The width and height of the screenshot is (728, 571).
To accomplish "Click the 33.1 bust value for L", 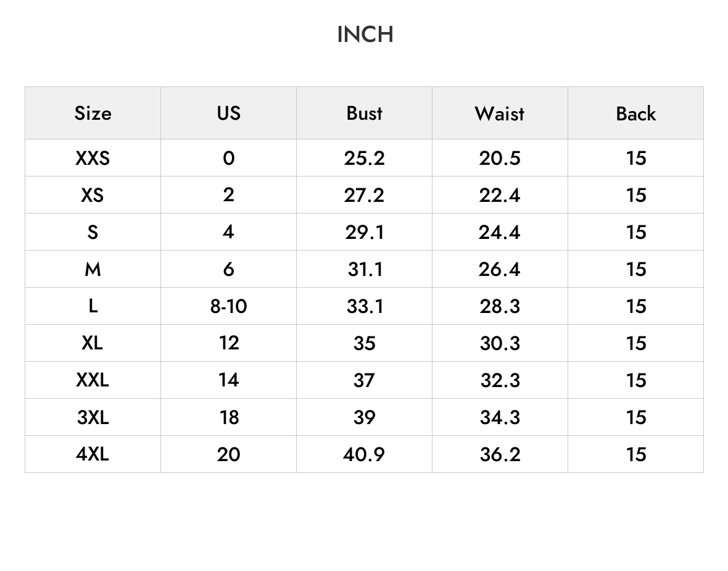I will click(365, 306).
